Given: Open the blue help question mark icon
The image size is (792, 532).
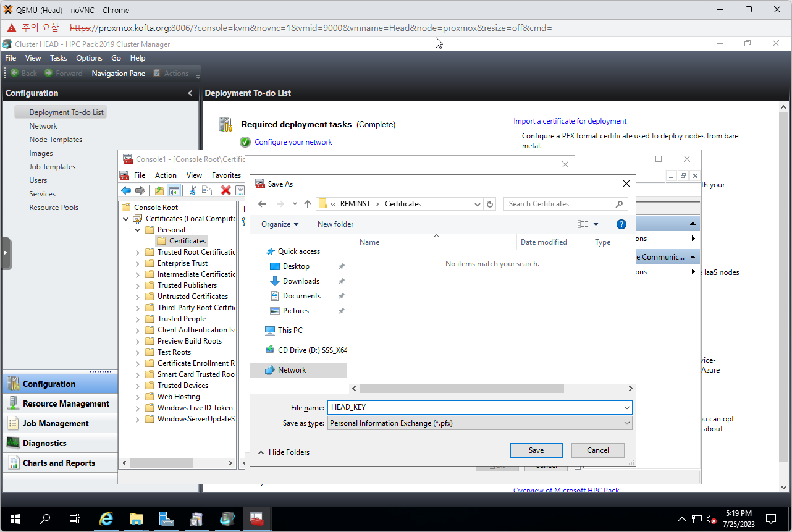Looking at the screenshot, I should [621, 224].
